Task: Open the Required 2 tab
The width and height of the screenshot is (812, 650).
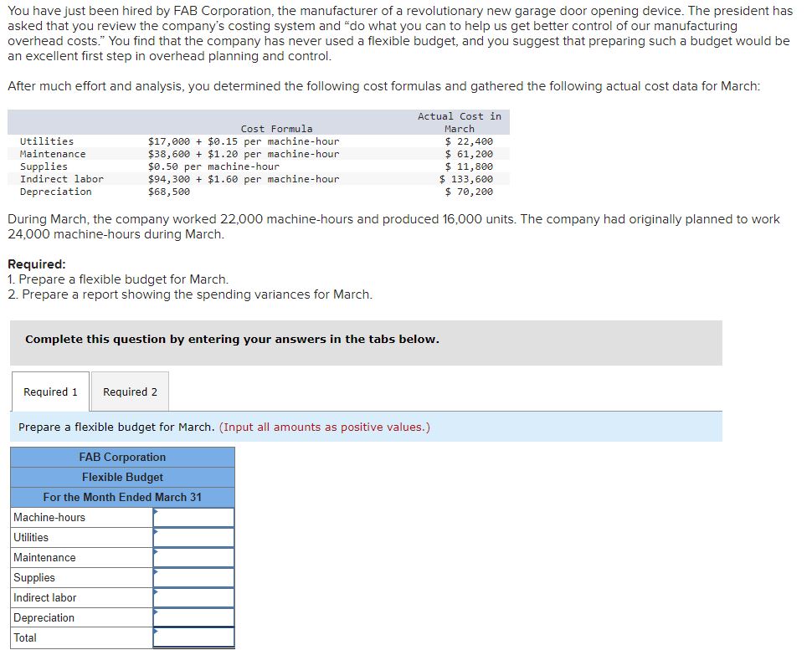Action: click(130, 392)
